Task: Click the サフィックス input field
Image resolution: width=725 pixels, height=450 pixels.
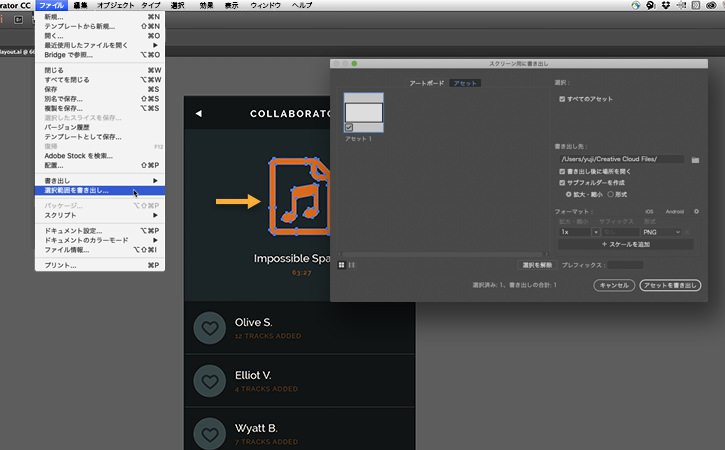Action: tap(620, 232)
